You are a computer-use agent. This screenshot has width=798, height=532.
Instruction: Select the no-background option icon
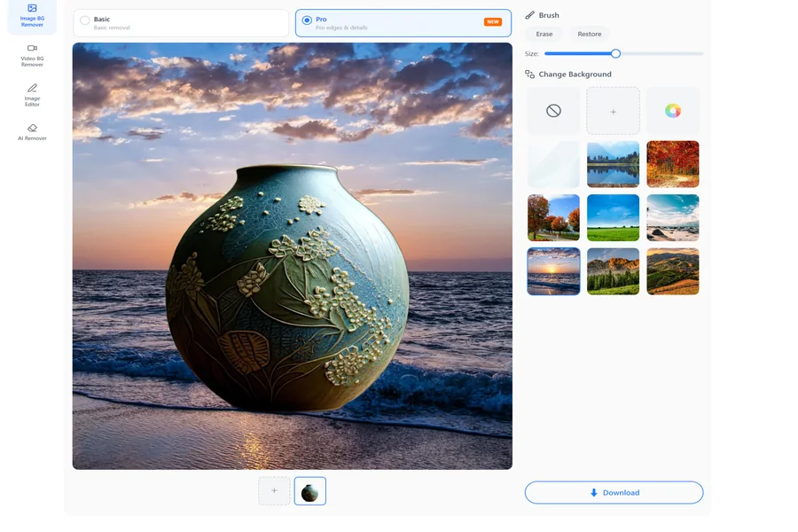point(553,111)
